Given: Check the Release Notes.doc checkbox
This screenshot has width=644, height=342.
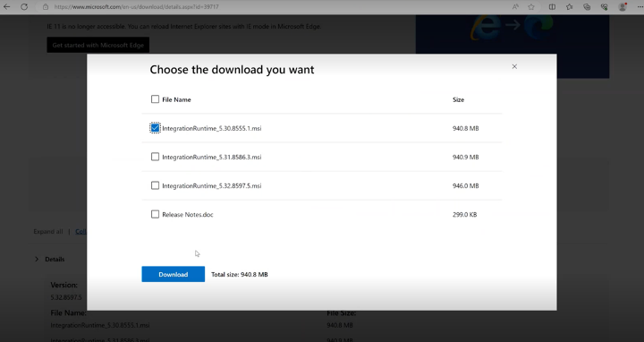Looking at the screenshot, I should point(155,214).
